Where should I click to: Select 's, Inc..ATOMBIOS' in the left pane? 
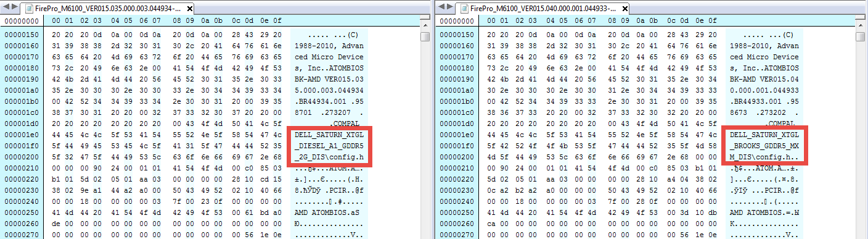point(329,69)
